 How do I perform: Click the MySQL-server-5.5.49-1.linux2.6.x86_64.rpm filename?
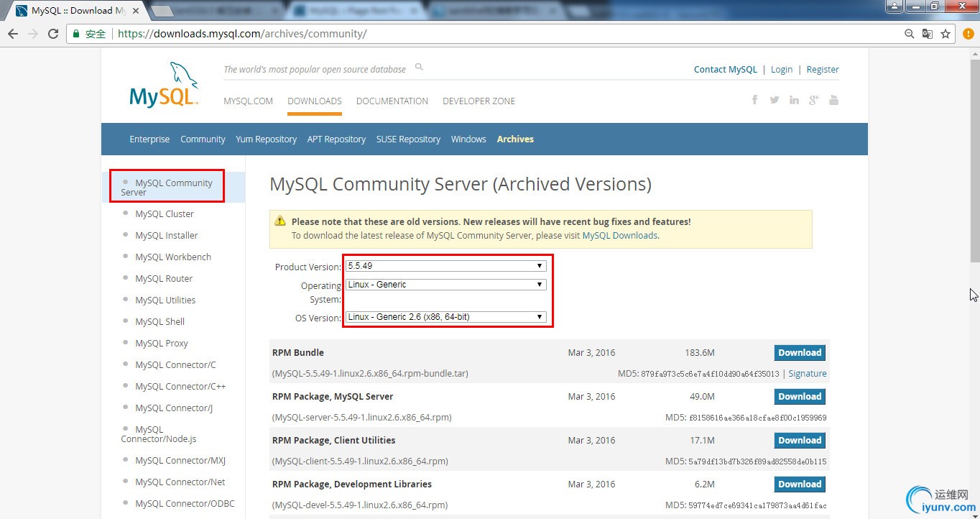pyautogui.click(x=362, y=418)
